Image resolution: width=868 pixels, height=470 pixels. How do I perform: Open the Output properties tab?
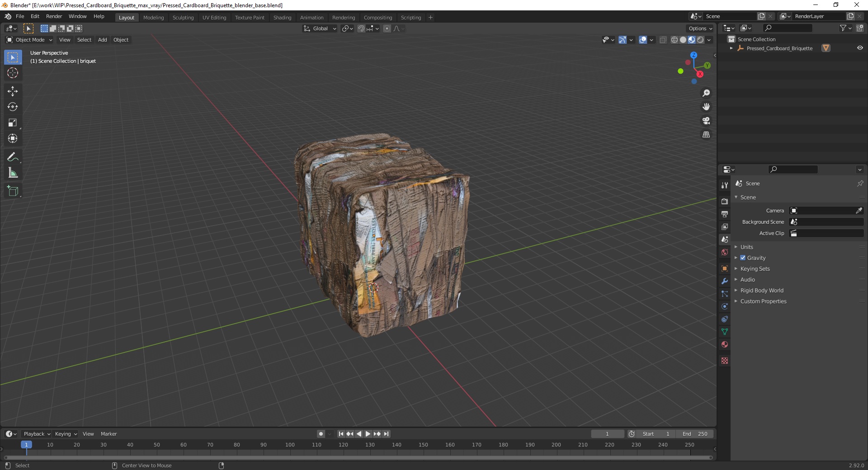(x=725, y=214)
